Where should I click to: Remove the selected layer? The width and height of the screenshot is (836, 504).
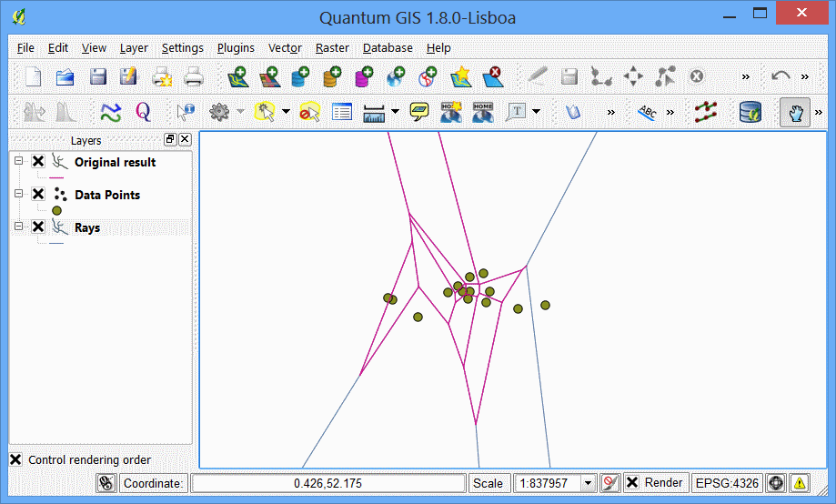coord(493,76)
